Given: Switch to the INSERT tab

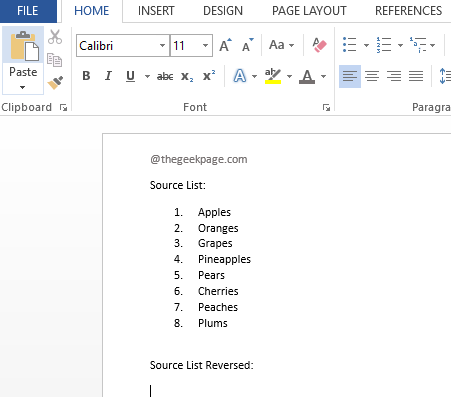Looking at the screenshot, I should point(156,11).
